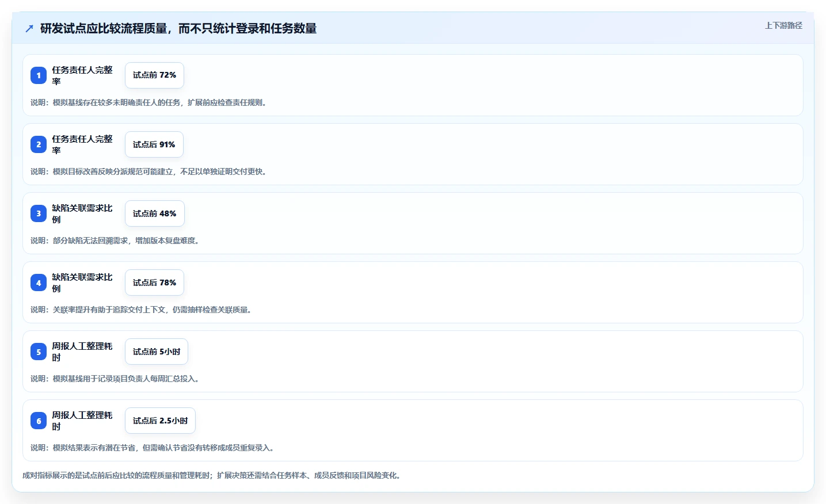
Task: Click the footer text starting 成对指标展示的是
Action: pos(213,475)
